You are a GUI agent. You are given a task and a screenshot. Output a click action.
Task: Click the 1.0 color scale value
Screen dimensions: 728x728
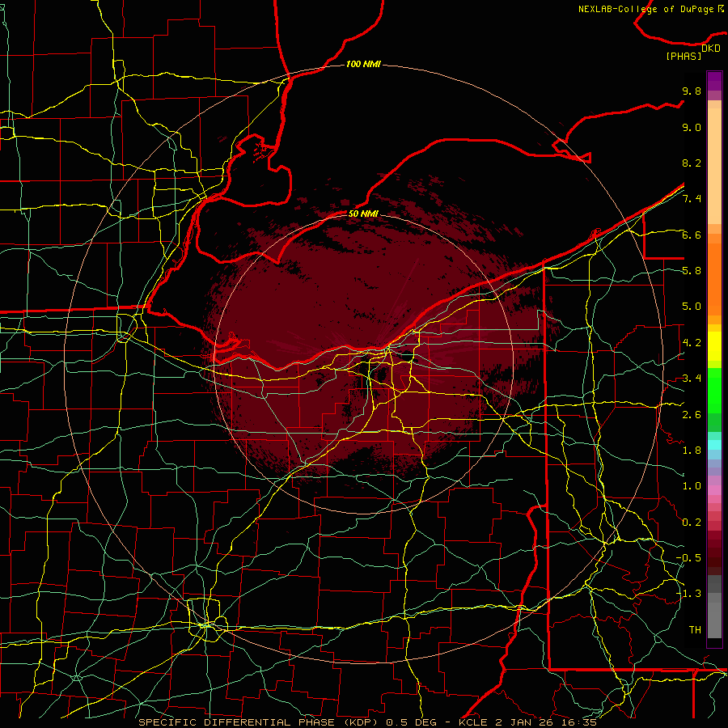692,486
